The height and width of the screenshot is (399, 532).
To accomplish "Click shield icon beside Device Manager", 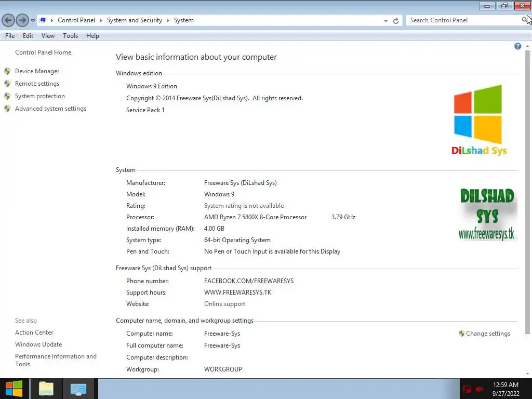I will click(x=7, y=71).
